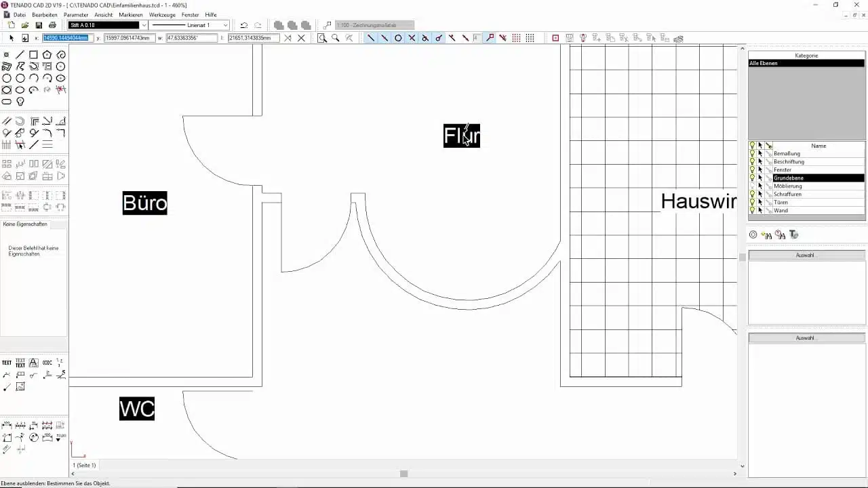Select the spiral drawing tool
The width and height of the screenshot is (868, 488).
pos(60,55)
